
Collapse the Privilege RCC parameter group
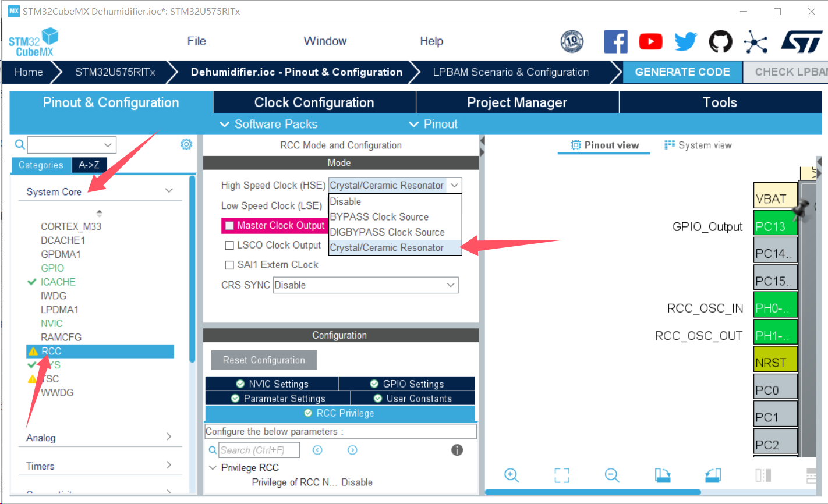pos(213,467)
